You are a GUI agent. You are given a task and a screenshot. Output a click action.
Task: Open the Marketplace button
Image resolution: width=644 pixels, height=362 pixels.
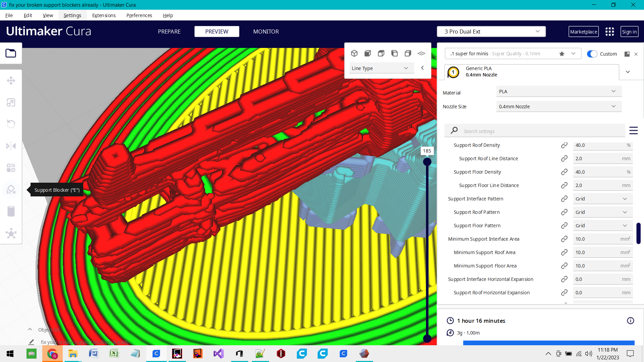(583, 32)
